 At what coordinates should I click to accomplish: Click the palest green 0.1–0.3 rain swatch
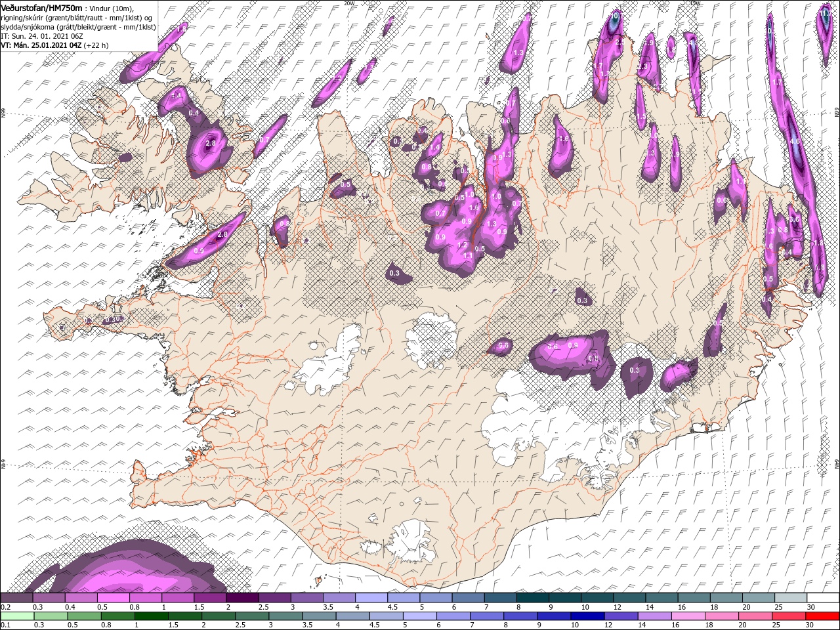pos(17,616)
